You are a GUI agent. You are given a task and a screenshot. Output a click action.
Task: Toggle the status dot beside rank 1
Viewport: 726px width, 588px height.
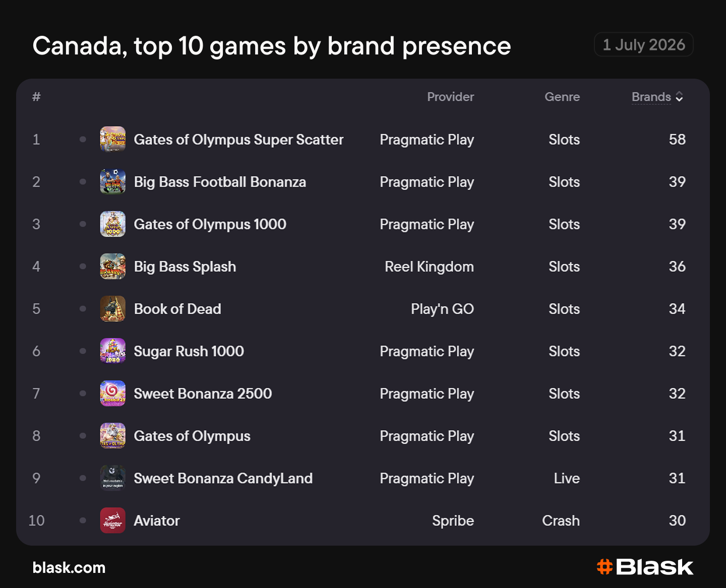83,139
